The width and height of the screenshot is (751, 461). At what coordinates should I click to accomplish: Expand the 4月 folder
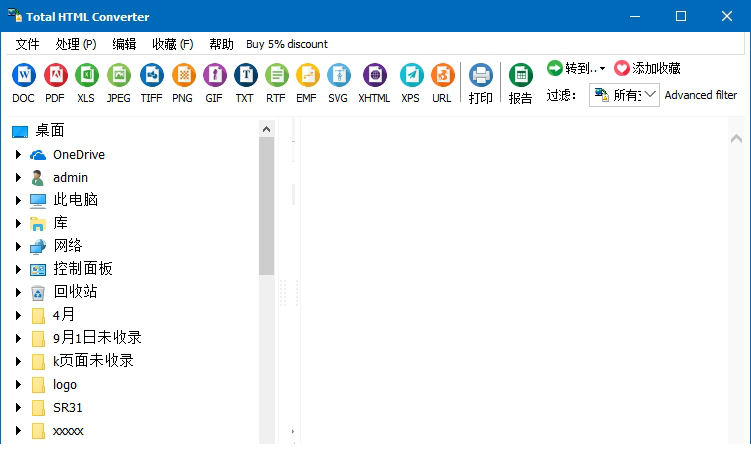pos(18,315)
